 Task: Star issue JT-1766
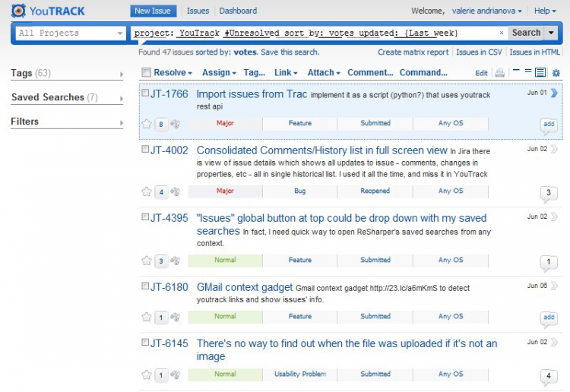(147, 124)
